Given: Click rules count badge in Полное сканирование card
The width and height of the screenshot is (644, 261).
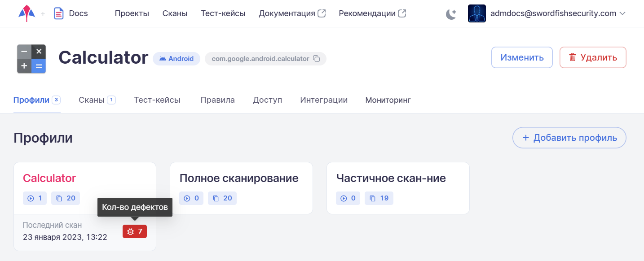Looking at the screenshot, I should click(222, 198).
